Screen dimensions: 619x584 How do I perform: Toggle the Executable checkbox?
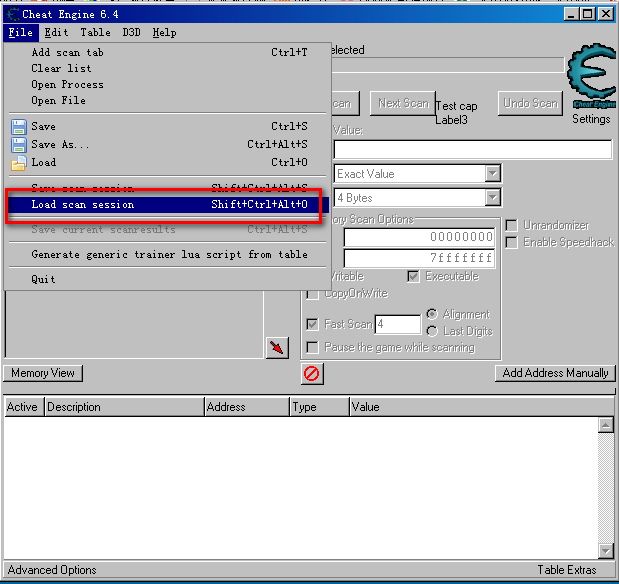[414, 276]
